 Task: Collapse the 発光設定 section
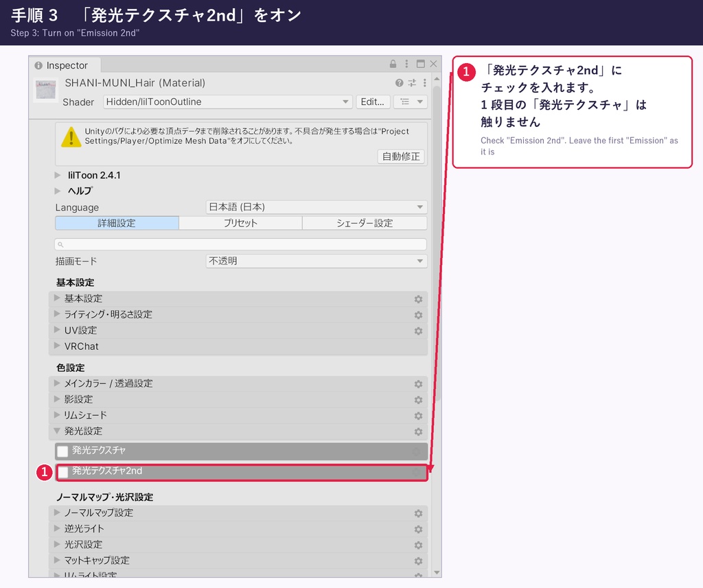coord(238,431)
